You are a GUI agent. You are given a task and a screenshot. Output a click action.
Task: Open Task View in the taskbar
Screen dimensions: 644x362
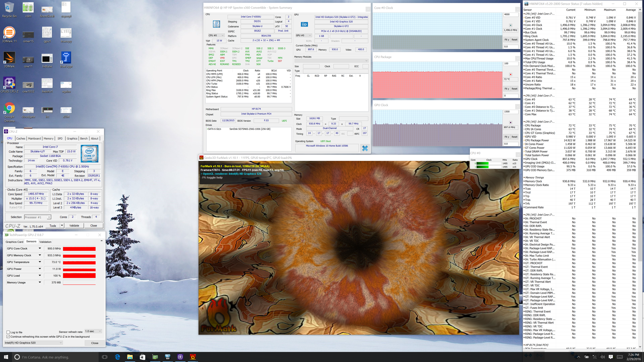[105, 357]
